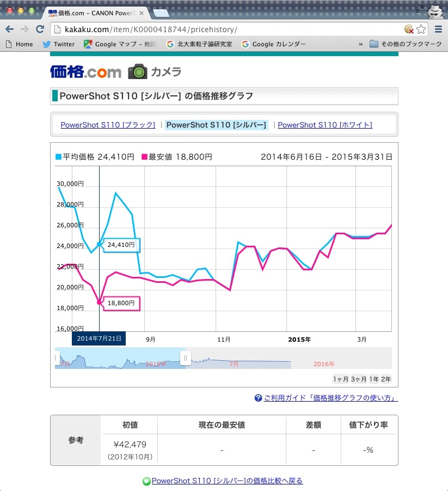Expand hidden bookmarks with the chevron
Image resolution: width=448 pixels, height=491 pixels.
361,44
